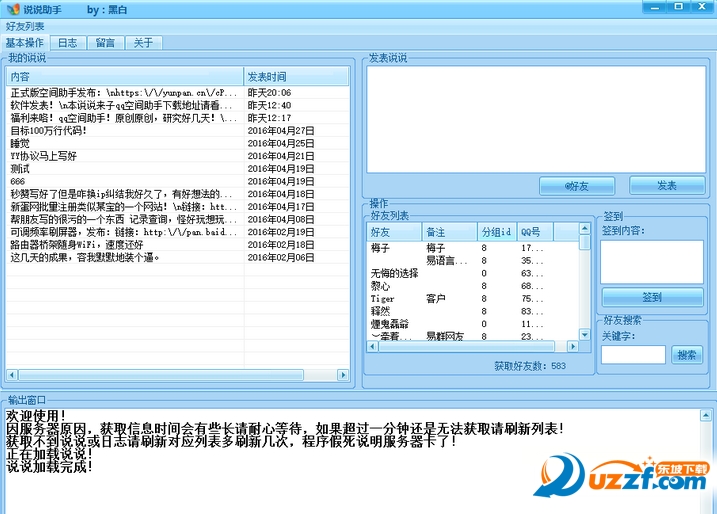This screenshot has width=717, height=514.
Task: Focus the 签到内容 text box
Action: 652,262
